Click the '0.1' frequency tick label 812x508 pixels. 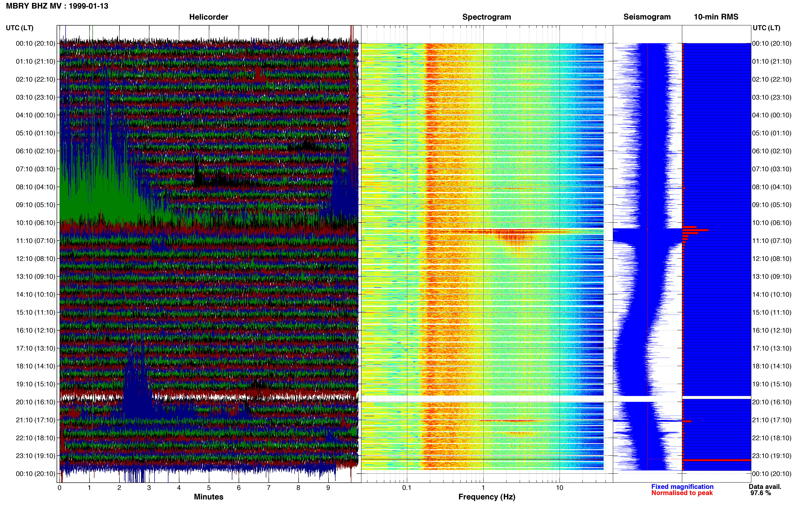click(407, 487)
